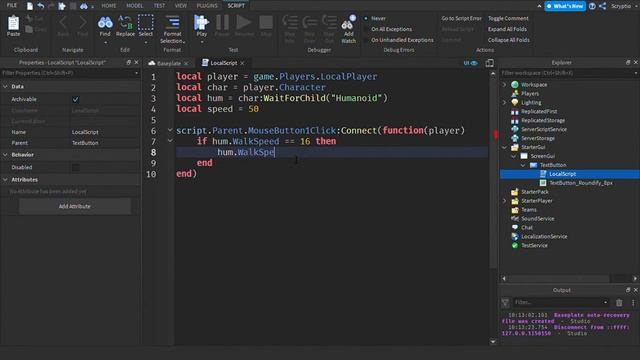Click the help icon beside What's New

592,6
